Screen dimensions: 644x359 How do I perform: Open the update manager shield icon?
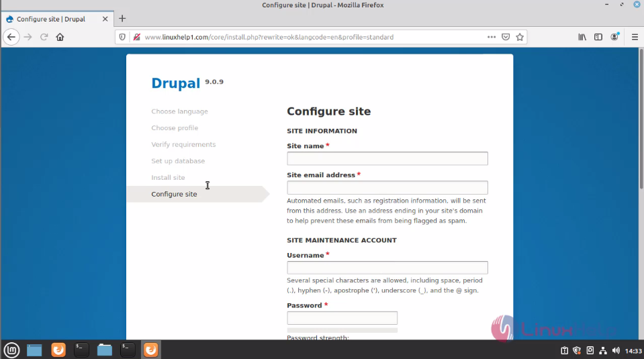pyautogui.click(x=577, y=350)
